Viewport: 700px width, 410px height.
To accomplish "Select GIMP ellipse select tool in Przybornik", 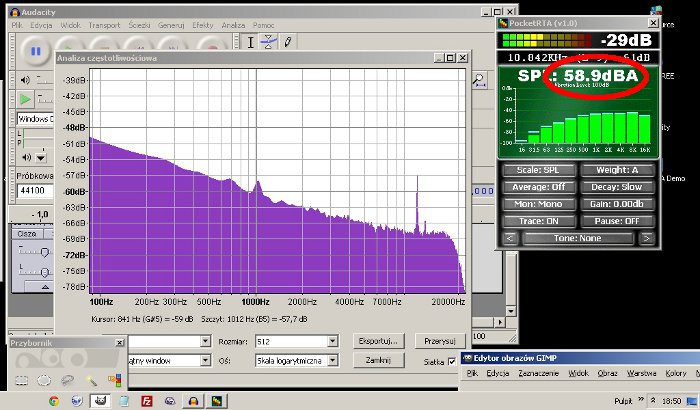I will coord(44,381).
